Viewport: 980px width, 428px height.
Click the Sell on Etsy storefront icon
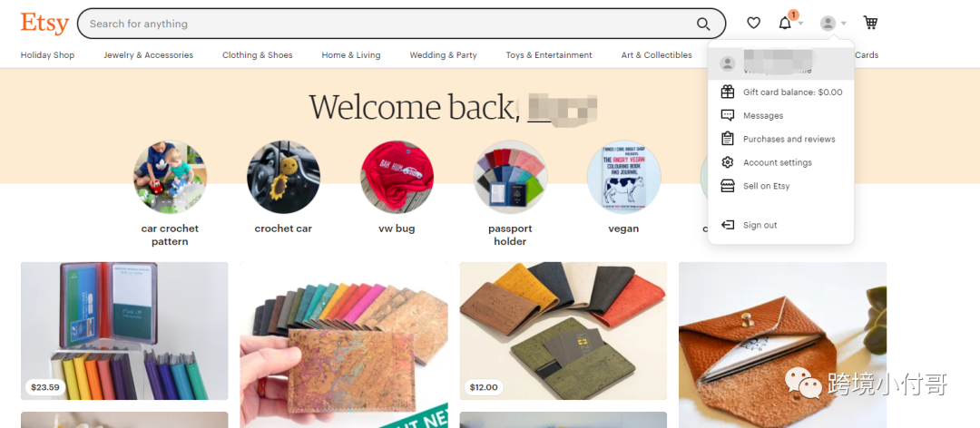(728, 186)
